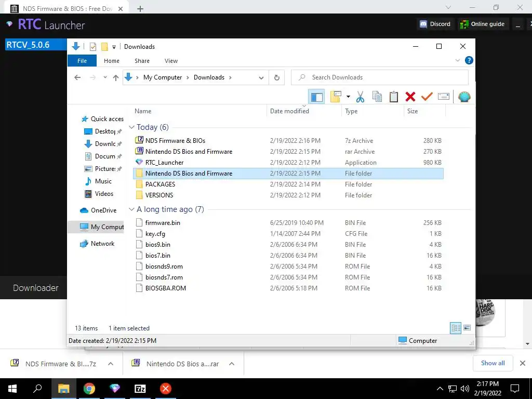Click the Paste clipboard icon

394,97
